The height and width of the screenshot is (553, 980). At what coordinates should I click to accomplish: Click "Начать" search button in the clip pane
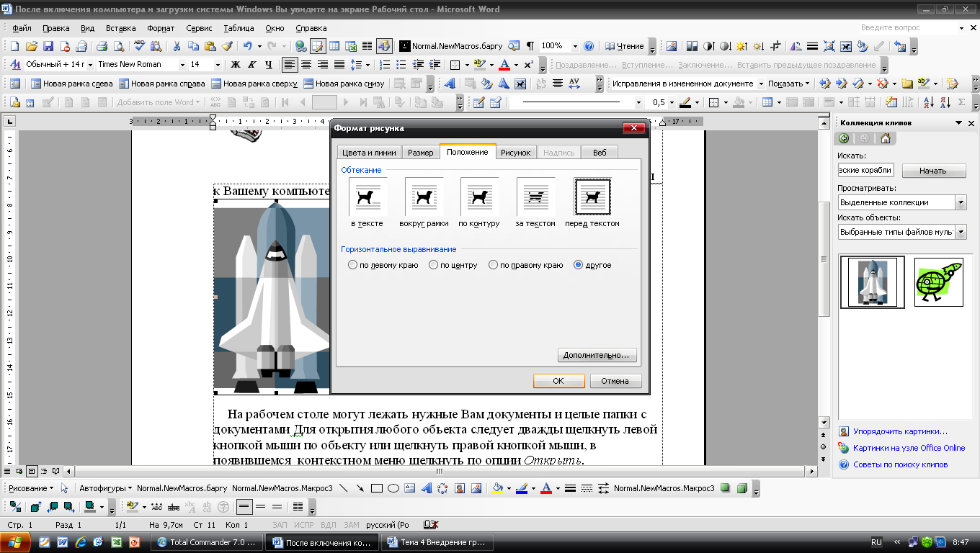933,171
